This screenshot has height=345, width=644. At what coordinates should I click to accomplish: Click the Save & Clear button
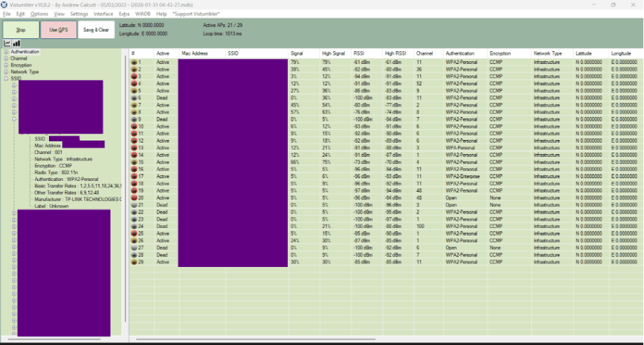pos(96,30)
